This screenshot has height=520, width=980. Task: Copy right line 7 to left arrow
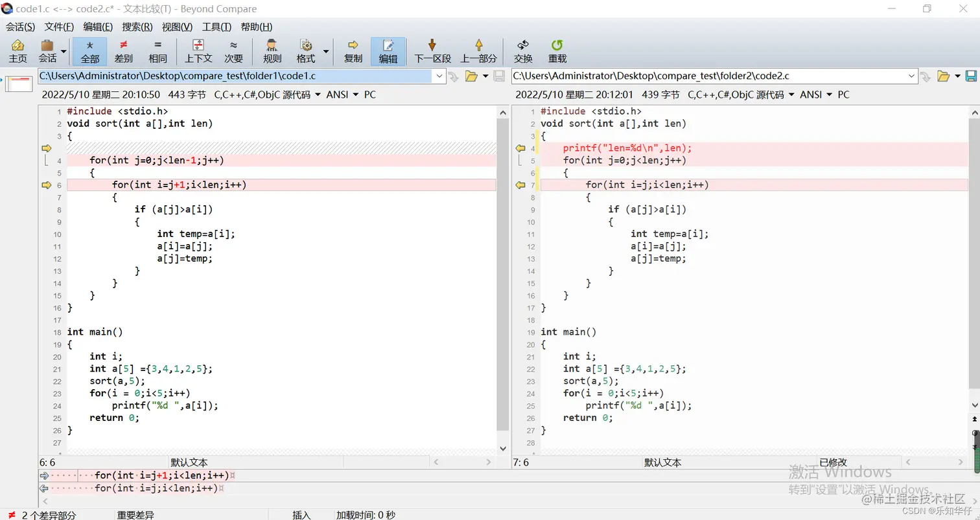[520, 185]
